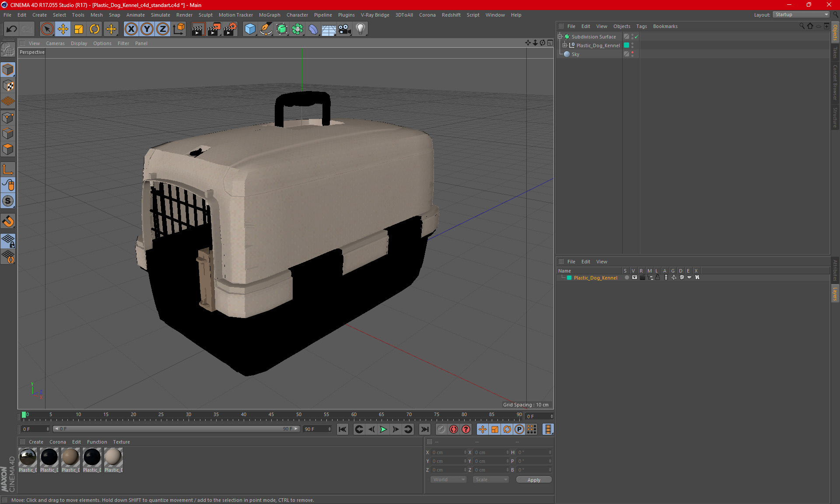
Task: Toggle the Z axis lock
Action: click(x=163, y=29)
